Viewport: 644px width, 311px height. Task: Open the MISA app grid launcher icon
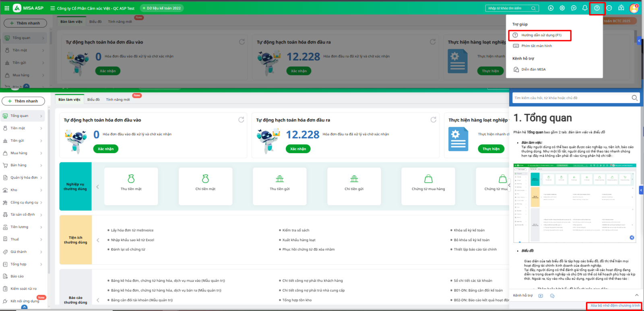pos(7,8)
